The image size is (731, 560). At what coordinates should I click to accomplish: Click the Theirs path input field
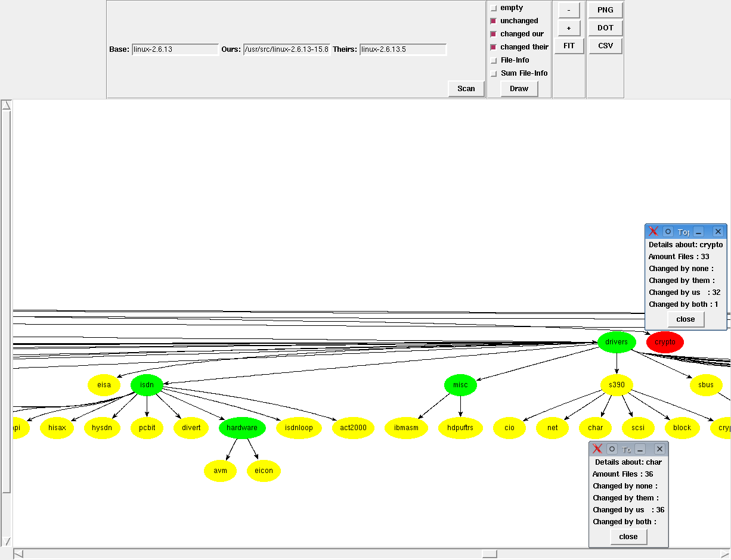(403, 49)
